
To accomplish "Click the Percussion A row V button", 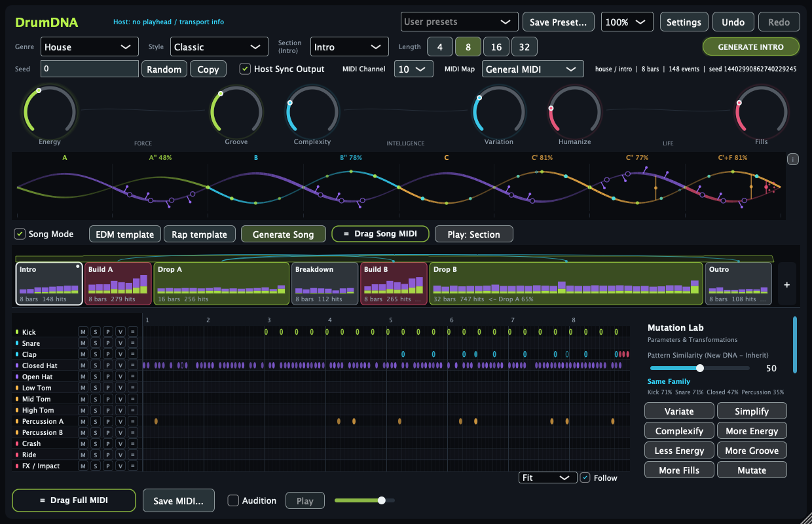I will (120, 421).
